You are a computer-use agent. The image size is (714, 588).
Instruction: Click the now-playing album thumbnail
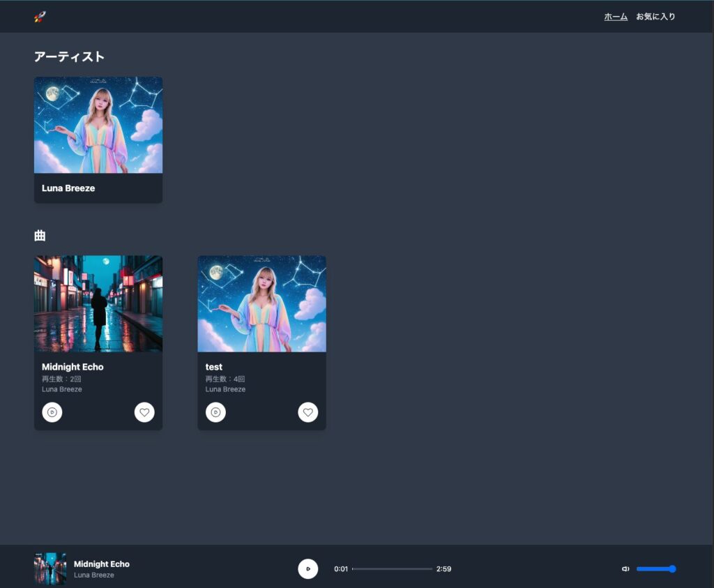(50, 568)
